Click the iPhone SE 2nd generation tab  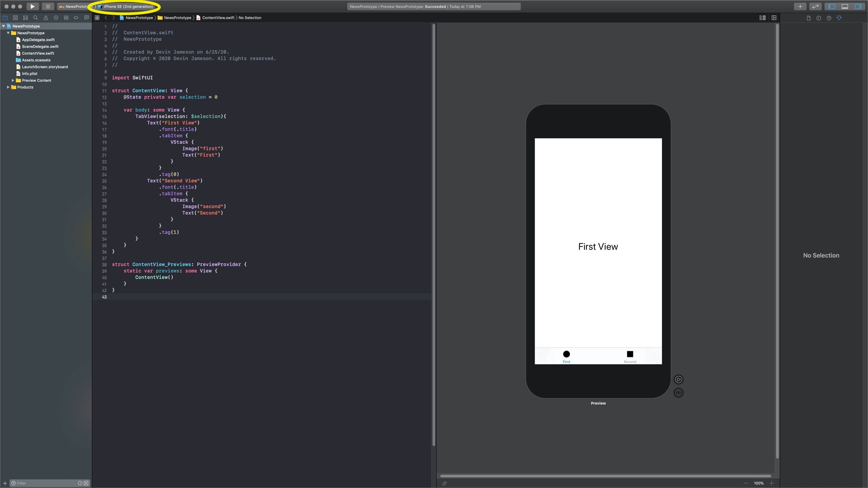127,6
